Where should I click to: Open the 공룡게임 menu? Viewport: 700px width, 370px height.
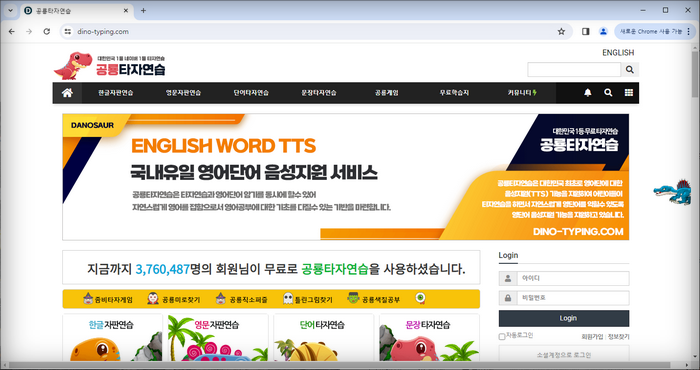click(387, 93)
